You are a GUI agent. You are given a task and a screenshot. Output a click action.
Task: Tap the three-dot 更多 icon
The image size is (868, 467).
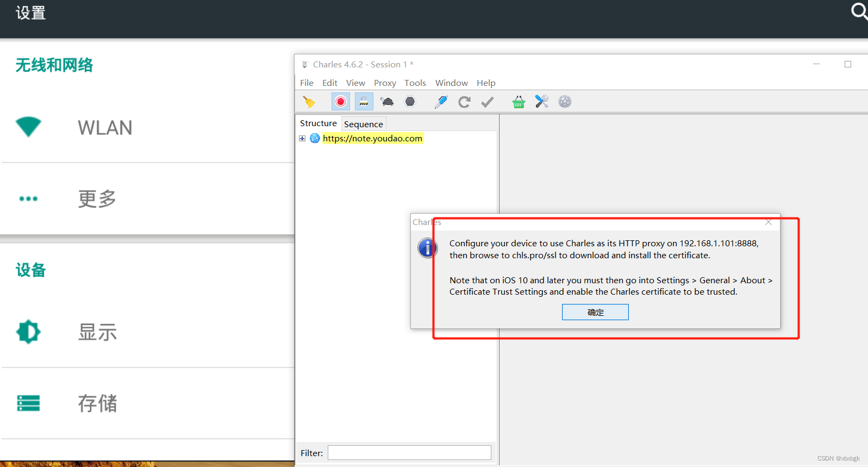point(28,198)
